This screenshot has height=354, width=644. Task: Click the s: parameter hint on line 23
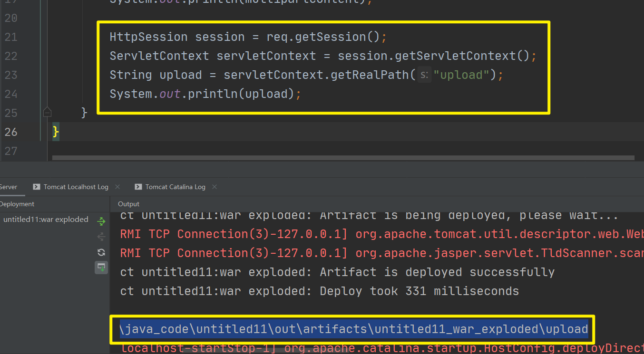click(424, 75)
